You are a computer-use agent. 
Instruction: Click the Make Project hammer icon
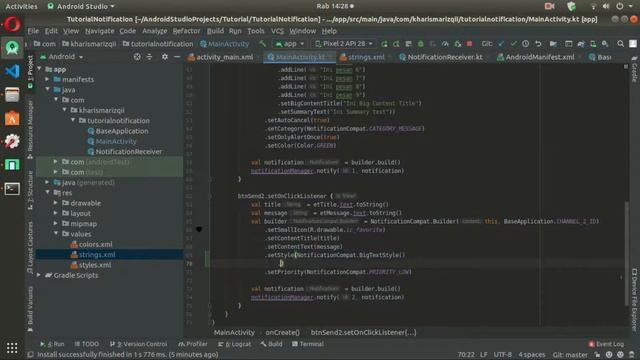(262, 44)
